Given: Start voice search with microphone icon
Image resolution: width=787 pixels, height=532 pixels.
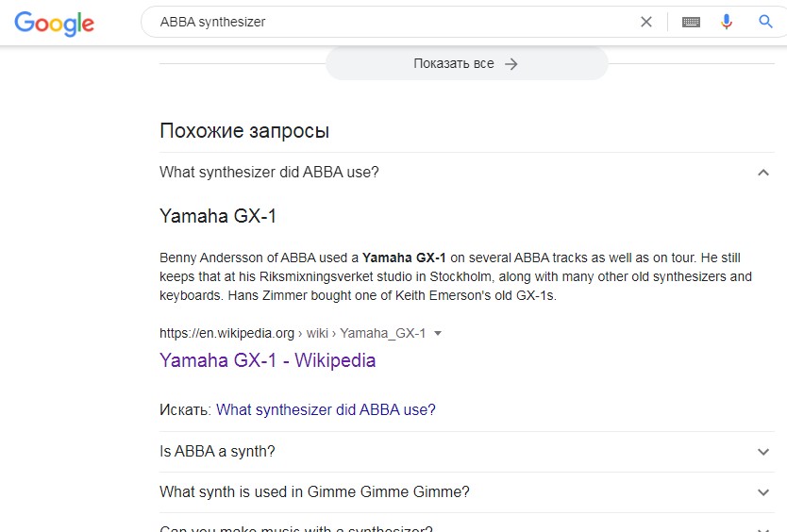Looking at the screenshot, I should [x=727, y=22].
